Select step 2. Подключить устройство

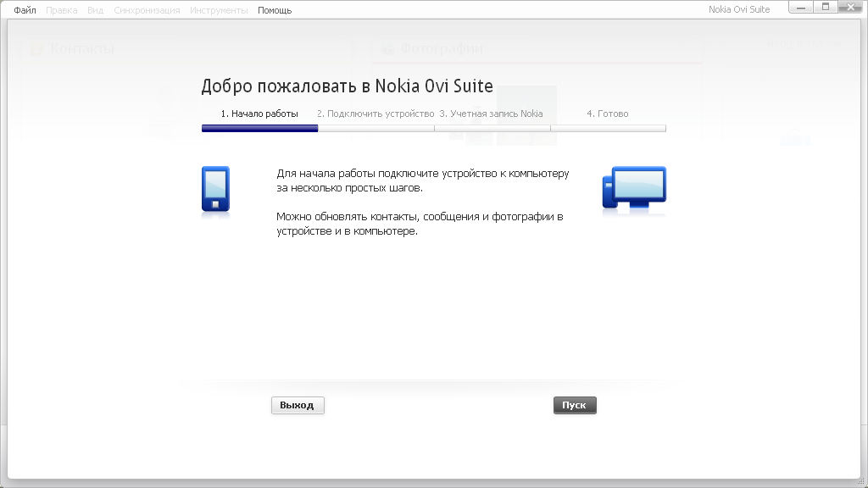[376, 114]
